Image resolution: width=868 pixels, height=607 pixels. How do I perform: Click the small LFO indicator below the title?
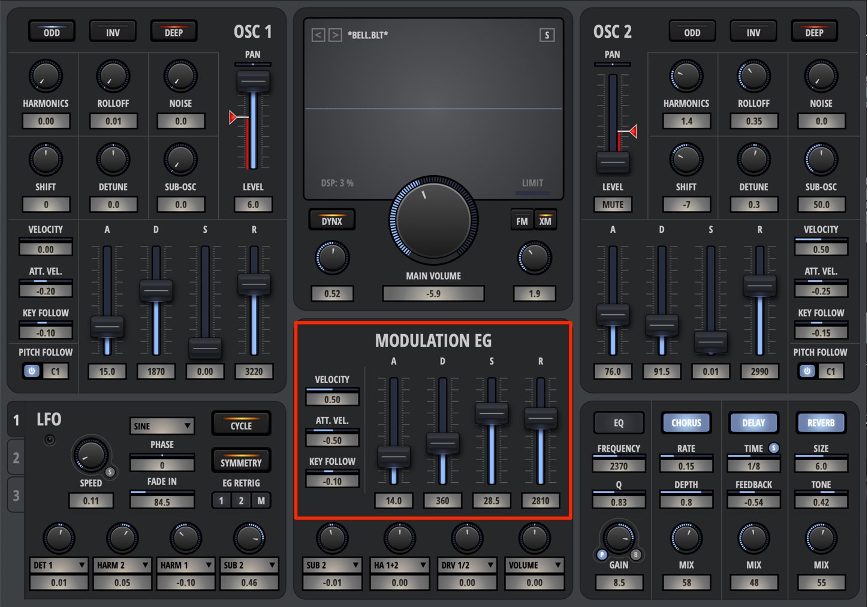tap(50, 440)
